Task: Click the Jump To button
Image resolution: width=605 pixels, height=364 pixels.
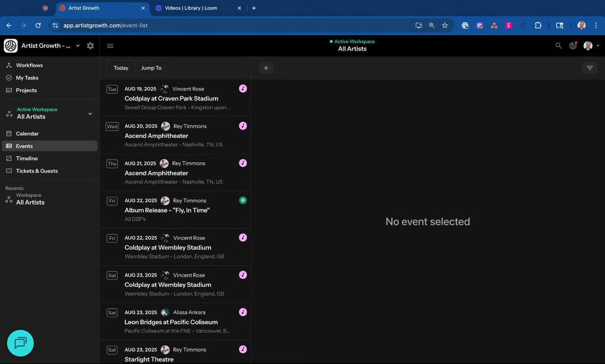Action: 151,68
